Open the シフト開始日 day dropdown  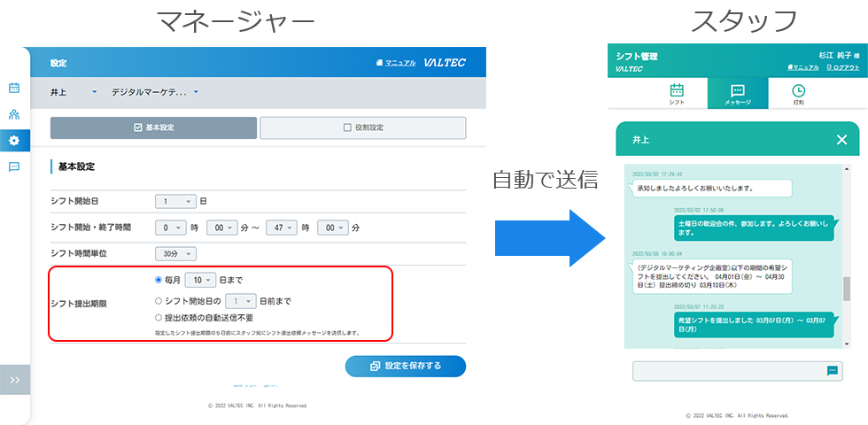pyautogui.click(x=175, y=202)
